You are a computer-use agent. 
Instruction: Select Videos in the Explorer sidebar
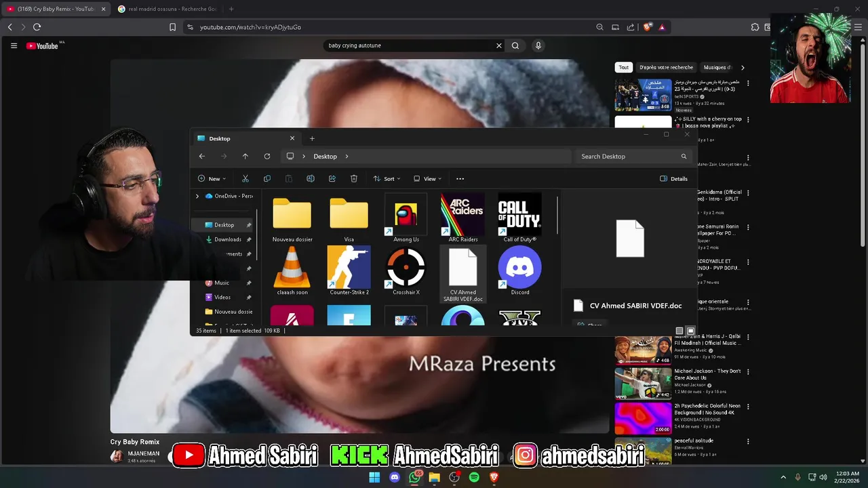tap(222, 297)
